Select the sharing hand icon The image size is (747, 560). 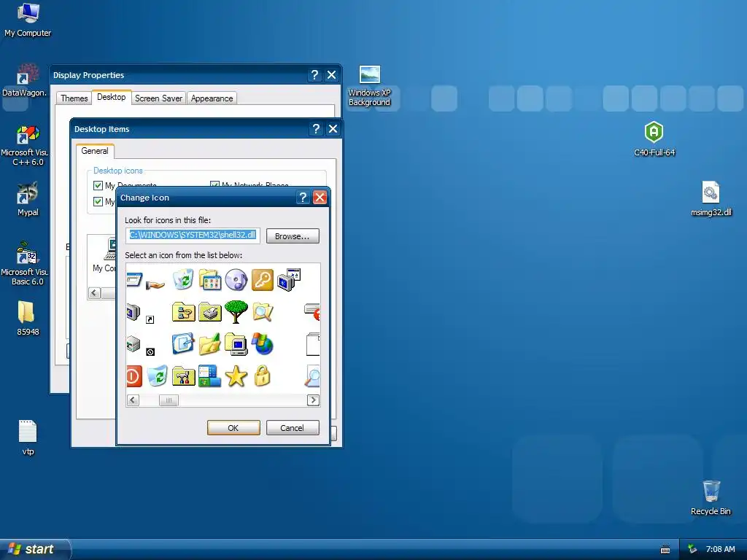(x=155, y=284)
